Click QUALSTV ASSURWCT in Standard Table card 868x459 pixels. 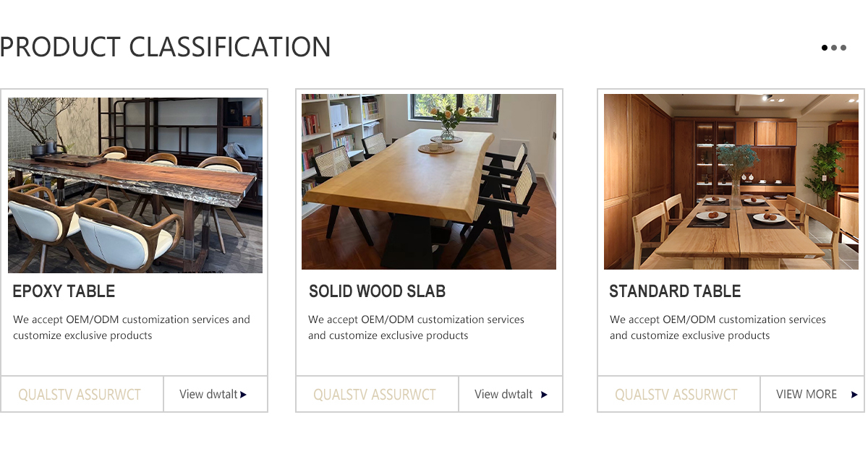(x=676, y=395)
